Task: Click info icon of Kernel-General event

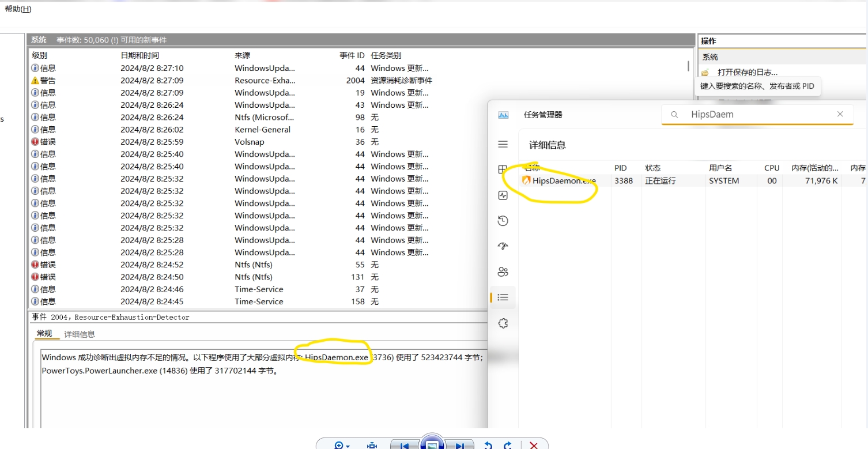Action: click(35, 130)
